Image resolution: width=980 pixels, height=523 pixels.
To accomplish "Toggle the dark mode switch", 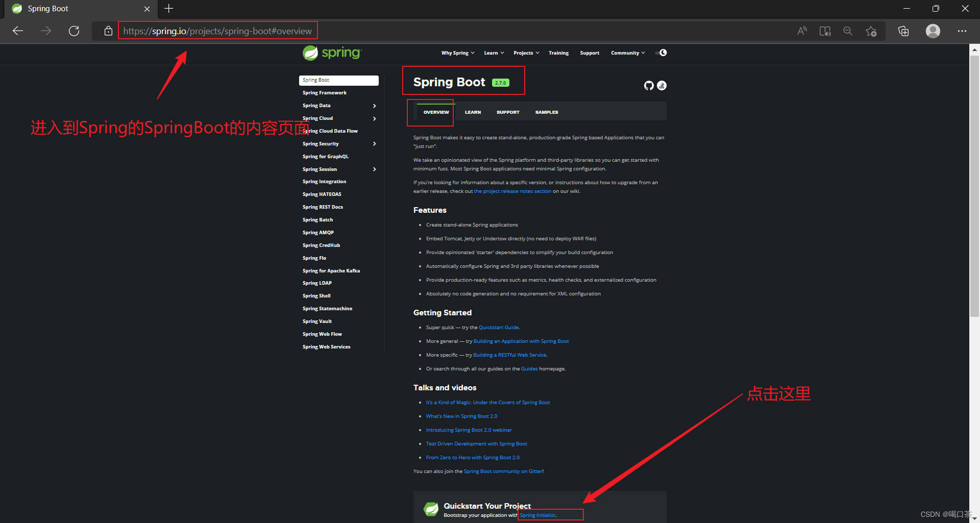I will [661, 53].
